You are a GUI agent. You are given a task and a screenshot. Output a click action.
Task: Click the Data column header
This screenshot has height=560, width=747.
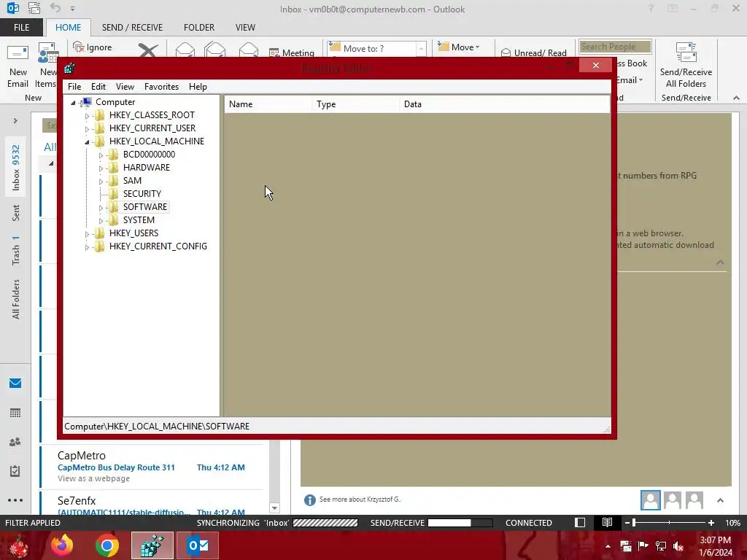tap(505, 104)
